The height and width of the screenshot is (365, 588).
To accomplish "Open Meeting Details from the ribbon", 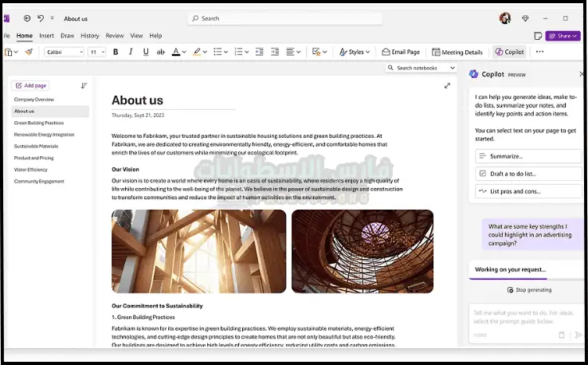I will [457, 52].
